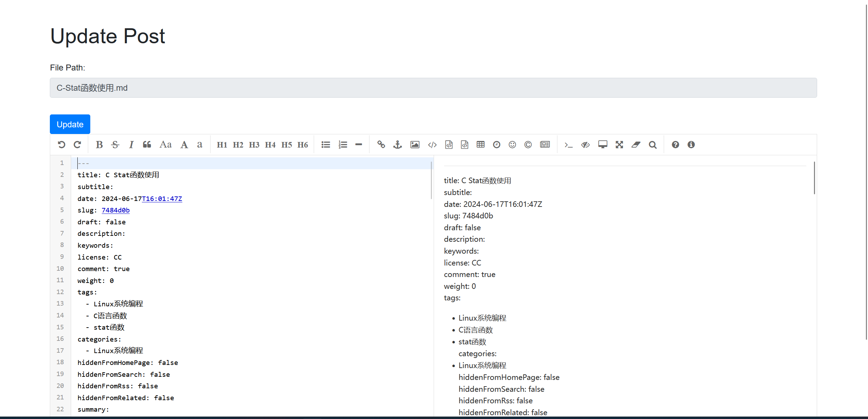
Task: Click the File Path input field
Action: (x=433, y=88)
